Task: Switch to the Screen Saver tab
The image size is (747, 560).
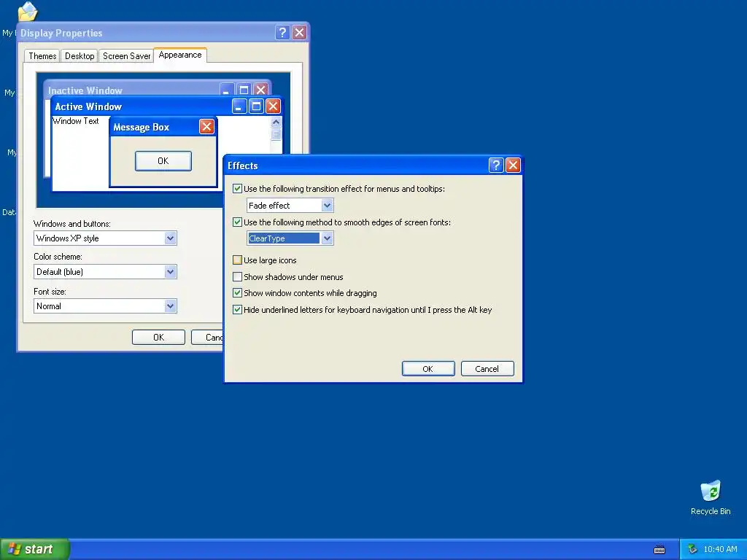Action: [x=126, y=56]
